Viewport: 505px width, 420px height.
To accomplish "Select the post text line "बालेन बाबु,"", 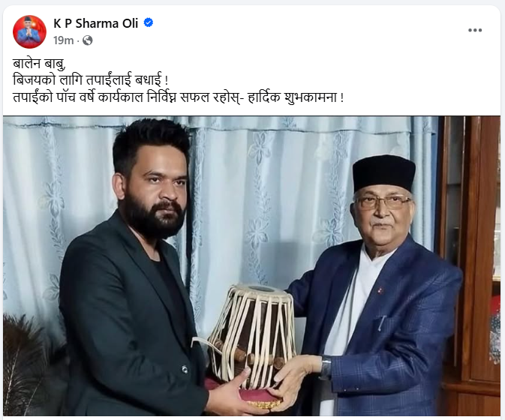I will click(x=40, y=63).
